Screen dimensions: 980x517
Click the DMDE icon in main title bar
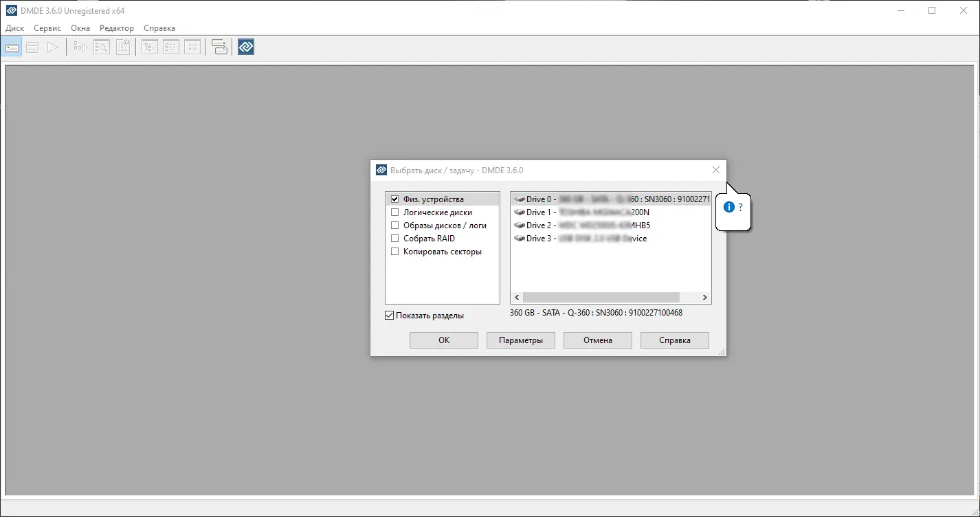click(12, 10)
